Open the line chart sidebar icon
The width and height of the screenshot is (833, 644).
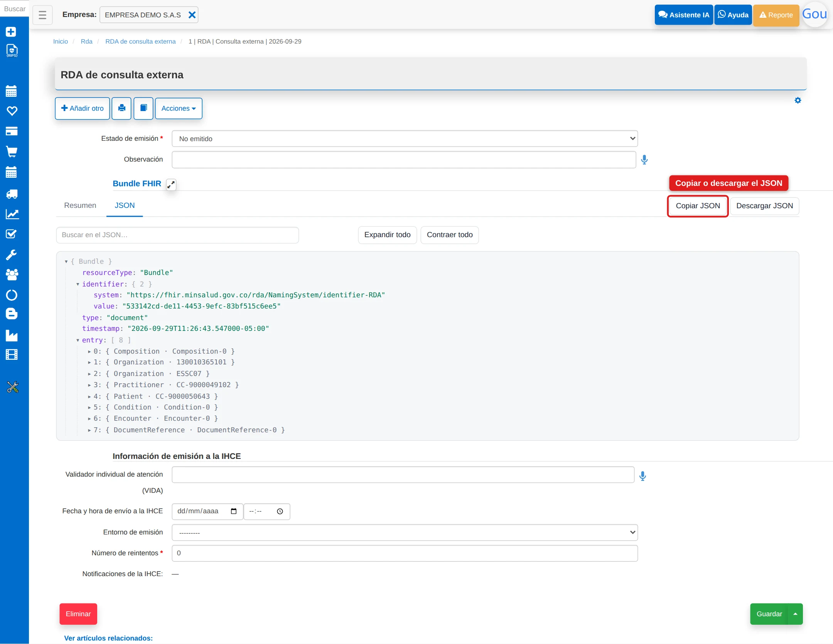click(12, 214)
